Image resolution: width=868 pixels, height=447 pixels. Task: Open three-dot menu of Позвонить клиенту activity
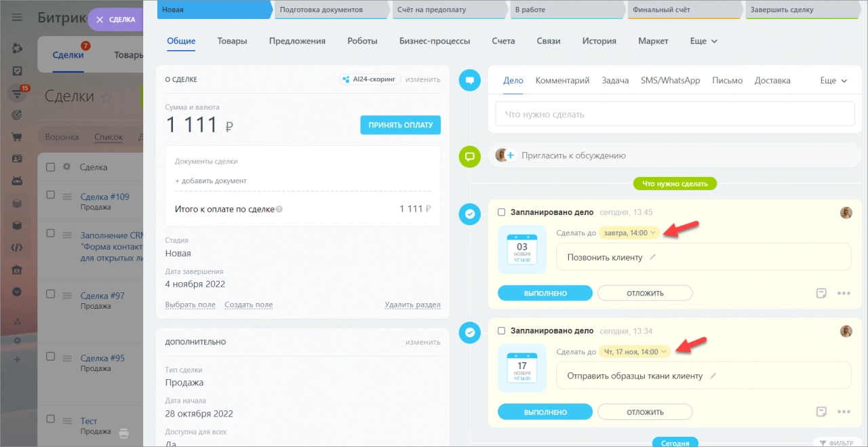[844, 294]
